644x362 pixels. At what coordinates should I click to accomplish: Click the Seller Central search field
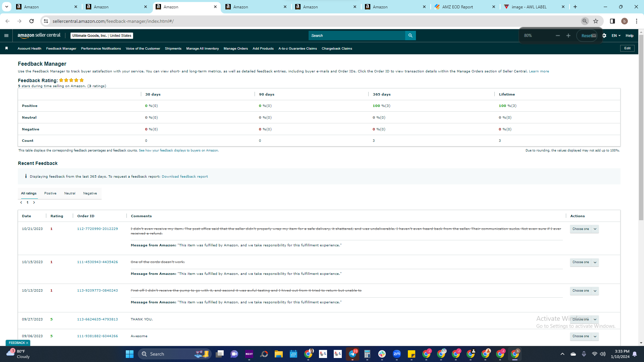[x=357, y=36]
